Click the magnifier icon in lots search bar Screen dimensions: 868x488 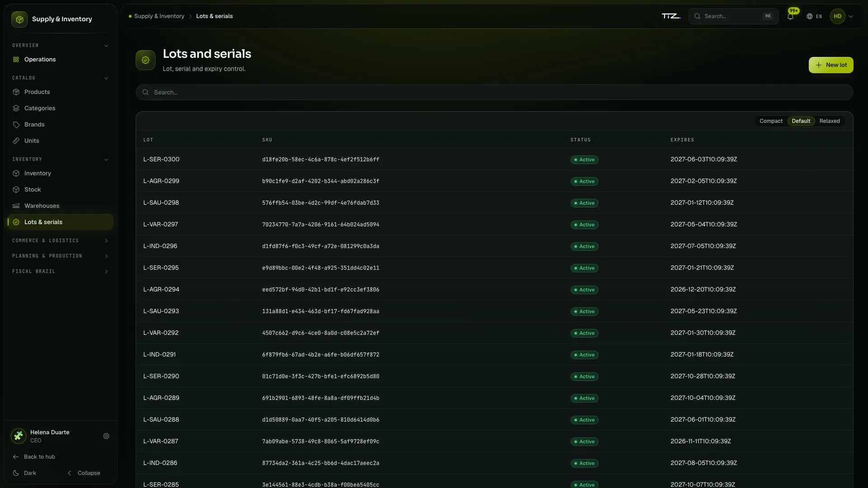click(146, 93)
